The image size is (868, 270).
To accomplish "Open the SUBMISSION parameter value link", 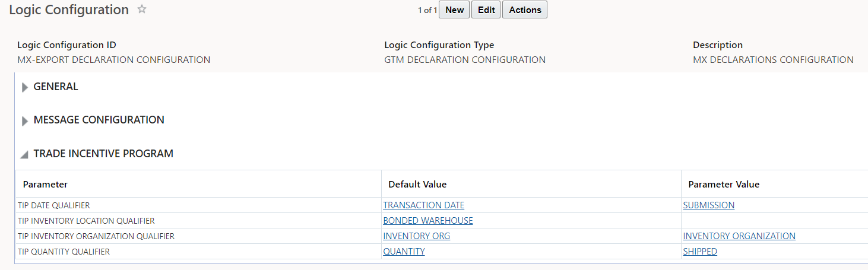I will 708,205.
